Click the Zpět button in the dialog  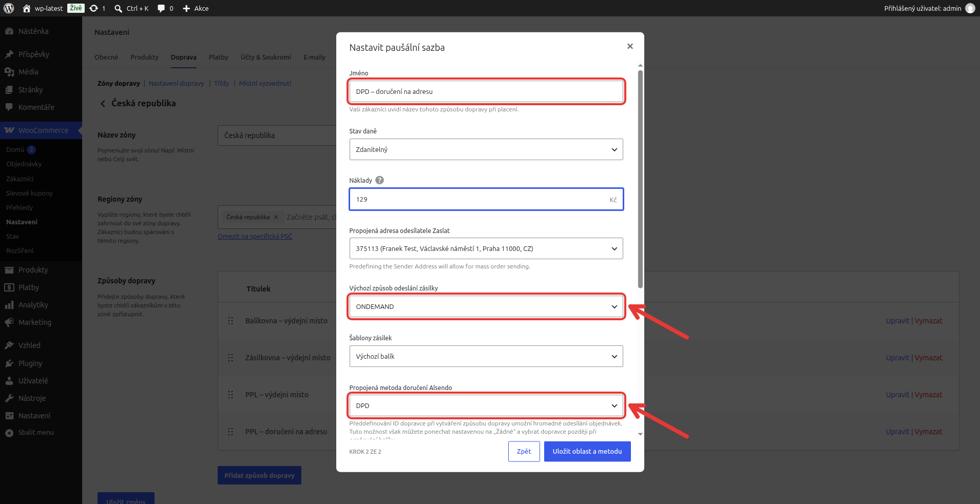524,452
